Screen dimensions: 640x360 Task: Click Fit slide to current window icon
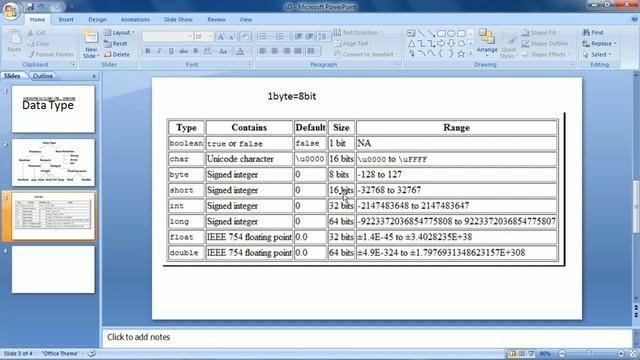point(632,353)
